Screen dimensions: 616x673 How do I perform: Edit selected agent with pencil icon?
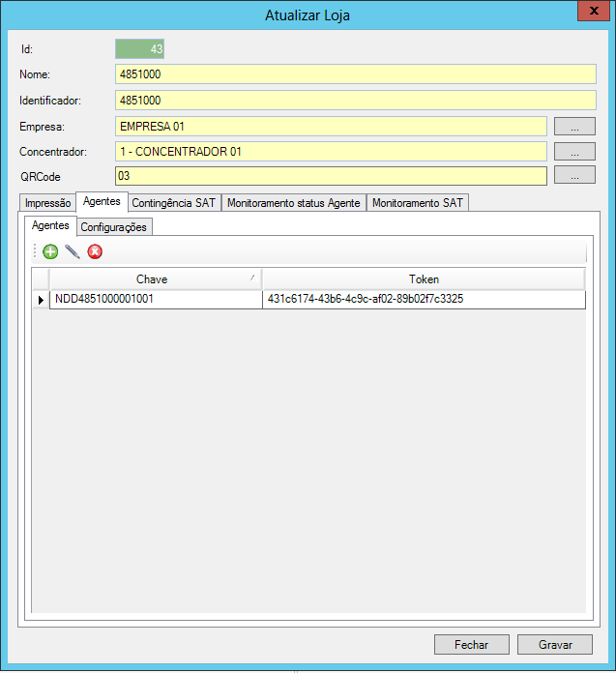[x=73, y=251]
